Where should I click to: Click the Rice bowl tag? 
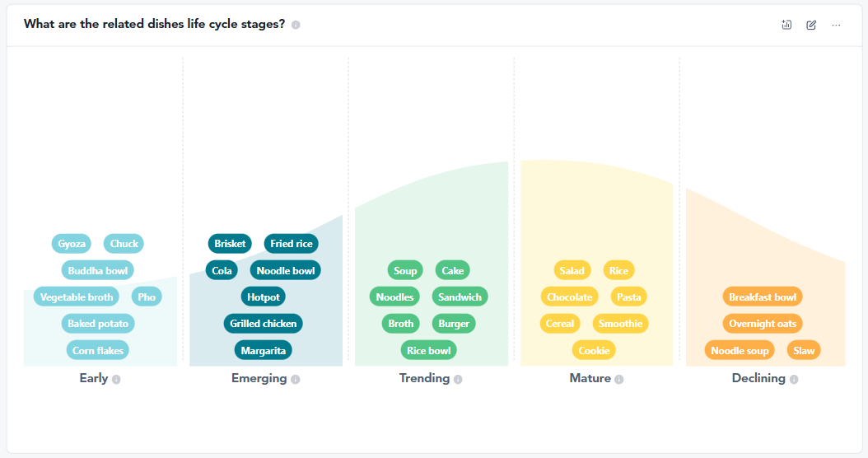(429, 350)
